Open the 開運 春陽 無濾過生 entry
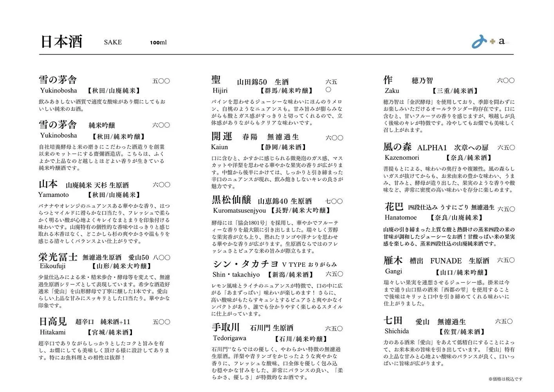 (x=222, y=137)
